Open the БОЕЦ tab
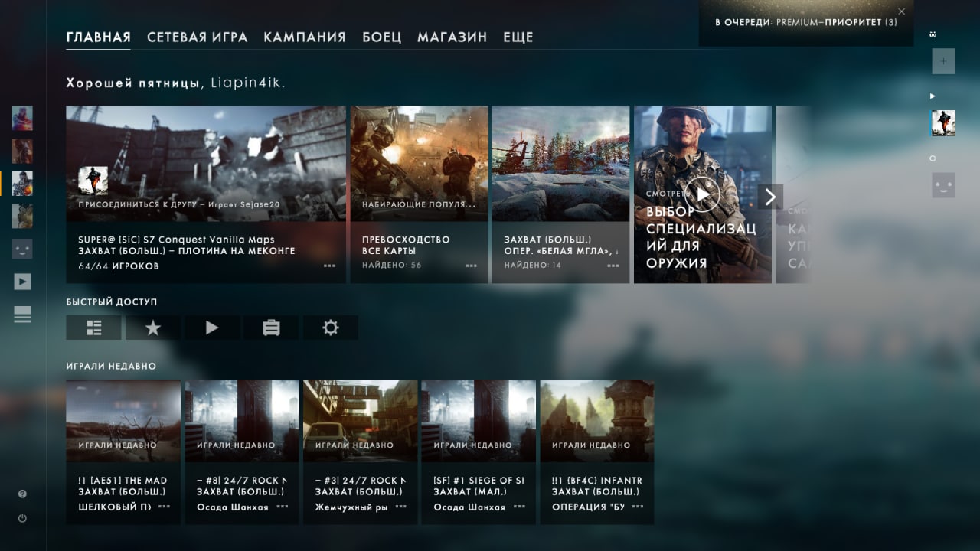Screen dimensions: 980x551 (382, 37)
